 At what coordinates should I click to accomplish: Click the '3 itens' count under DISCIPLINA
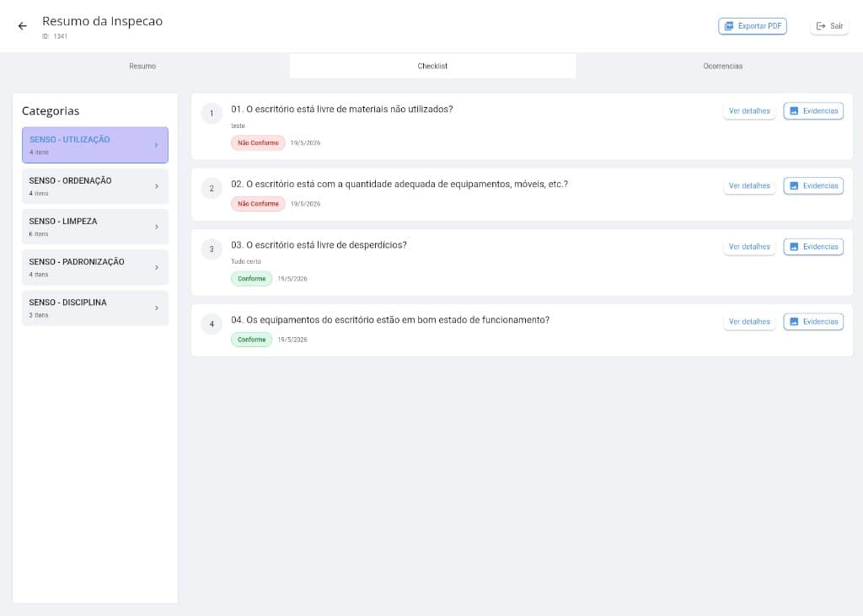click(39, 315)
